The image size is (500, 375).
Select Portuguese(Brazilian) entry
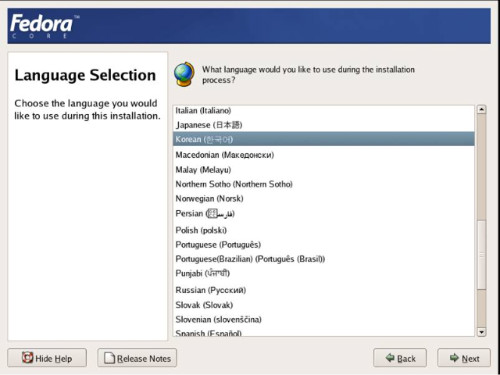point(323,259)
